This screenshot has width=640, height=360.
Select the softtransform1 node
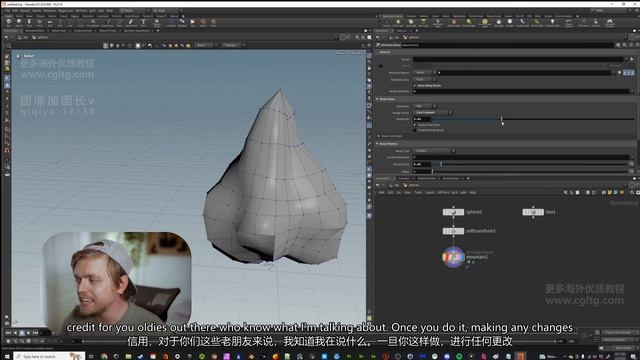[x=453, y=231]
